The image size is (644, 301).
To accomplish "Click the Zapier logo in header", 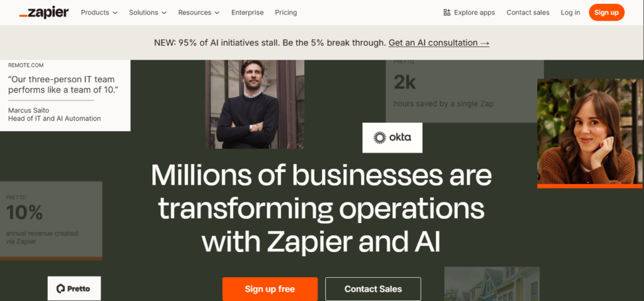I will [x=44, y=13].
